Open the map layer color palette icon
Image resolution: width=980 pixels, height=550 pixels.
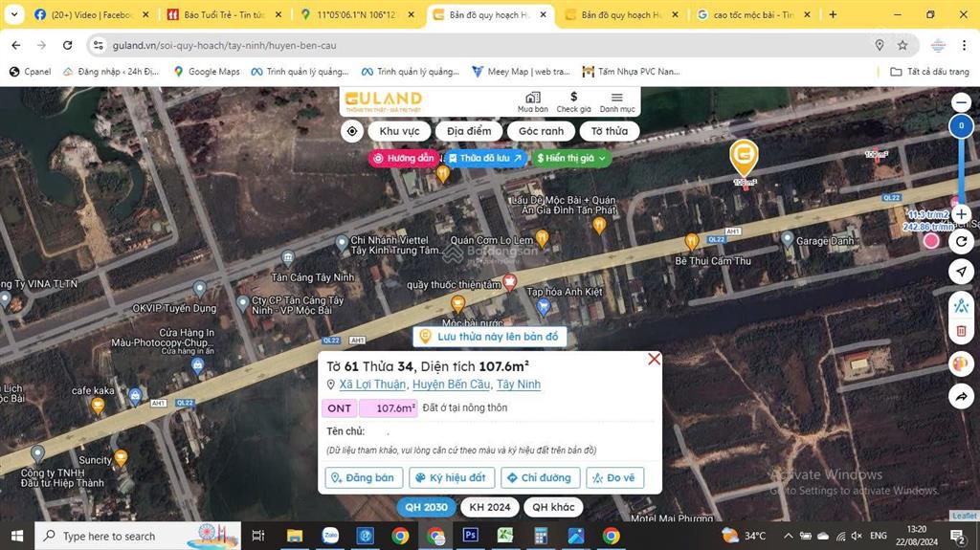(961, 363)
